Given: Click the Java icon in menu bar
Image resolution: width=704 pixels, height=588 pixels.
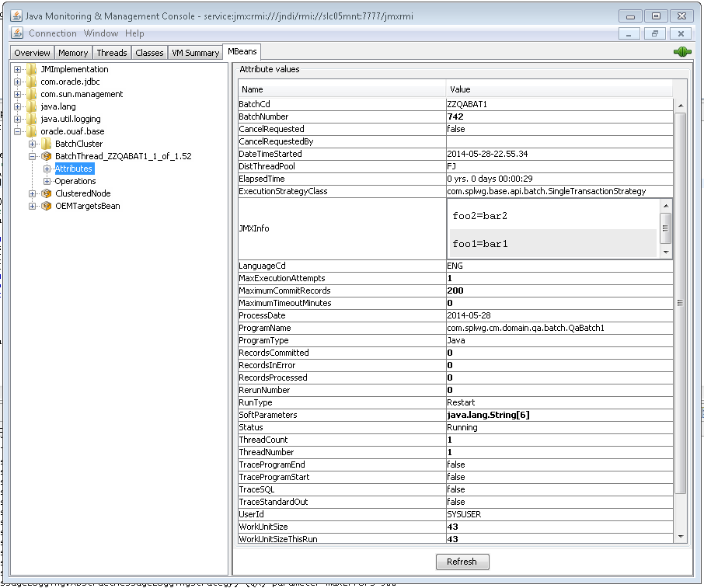Looking at the screenshot, I should [x=17, y=33].
